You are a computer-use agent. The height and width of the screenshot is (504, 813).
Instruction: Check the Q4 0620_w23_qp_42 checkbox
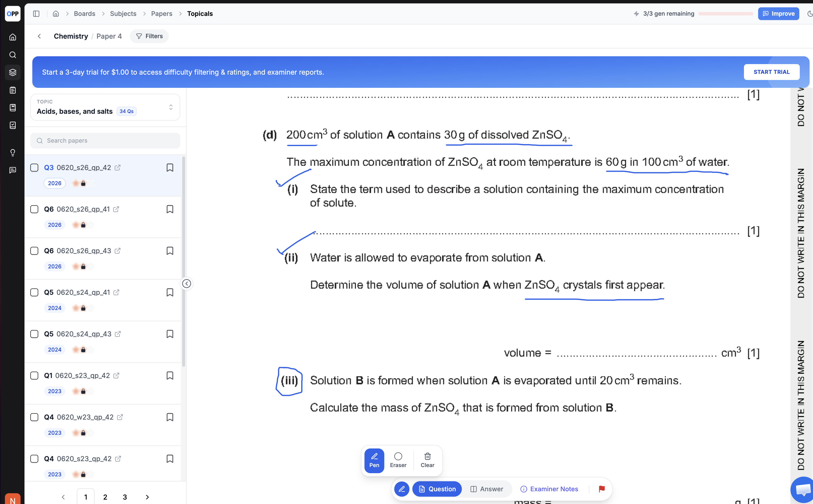34,417
